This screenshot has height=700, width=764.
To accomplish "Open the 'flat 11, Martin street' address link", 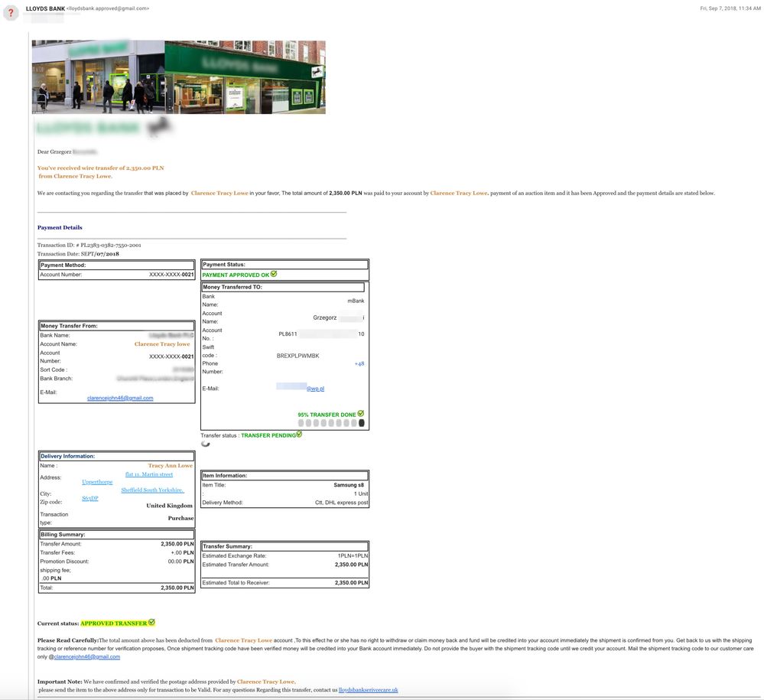I will (149, 474).
